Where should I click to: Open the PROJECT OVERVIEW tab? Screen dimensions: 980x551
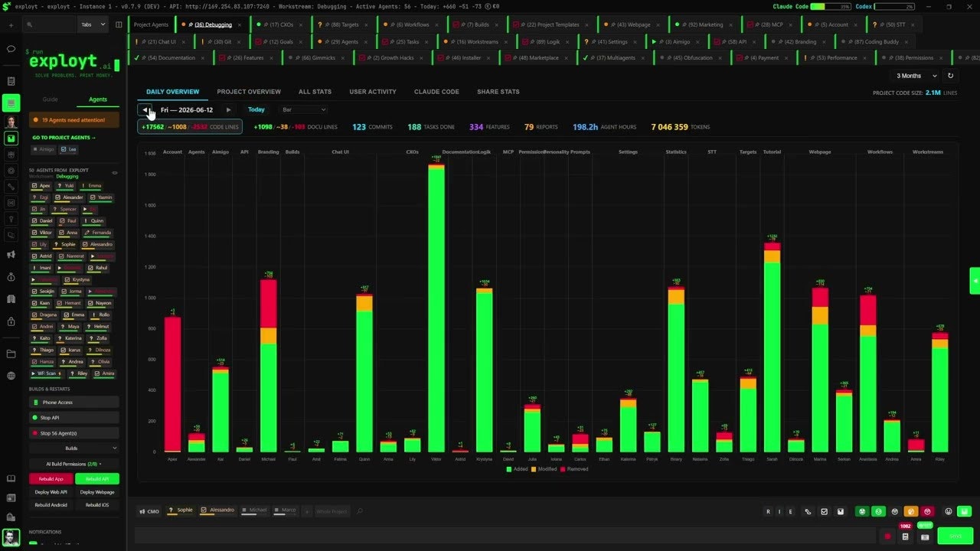[249, 92]
